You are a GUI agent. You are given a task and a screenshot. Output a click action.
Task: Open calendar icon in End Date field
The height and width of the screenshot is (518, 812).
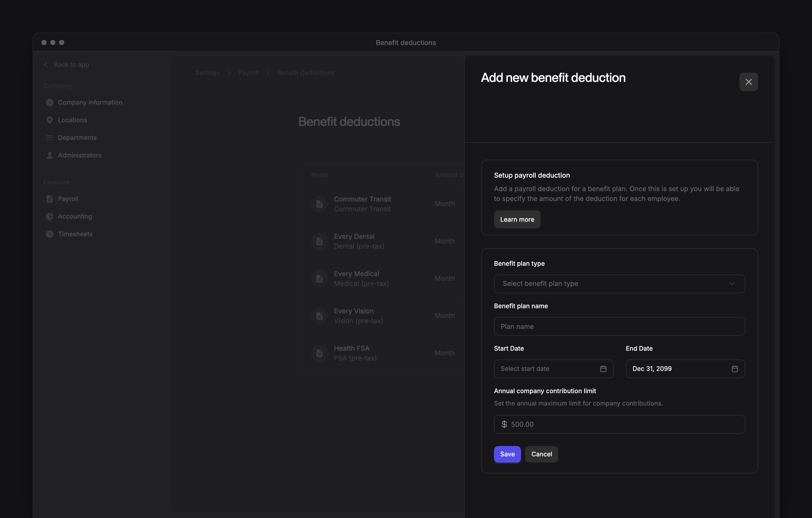coord(734,369)
